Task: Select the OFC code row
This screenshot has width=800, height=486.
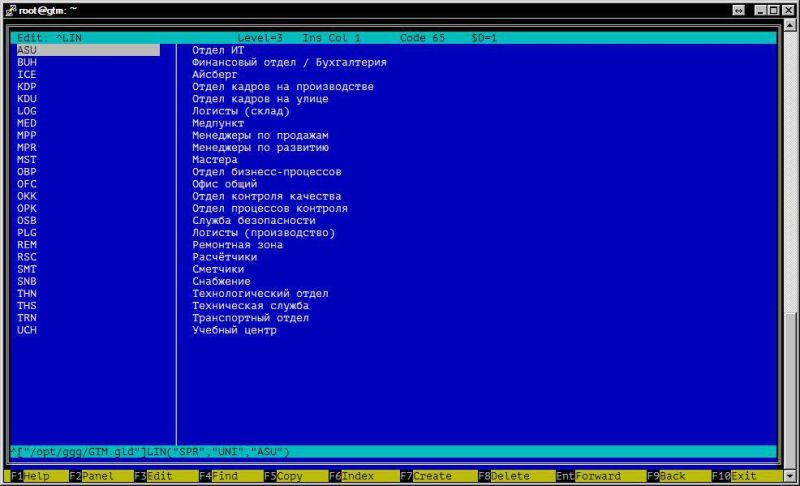Action: tap(27, 184)
